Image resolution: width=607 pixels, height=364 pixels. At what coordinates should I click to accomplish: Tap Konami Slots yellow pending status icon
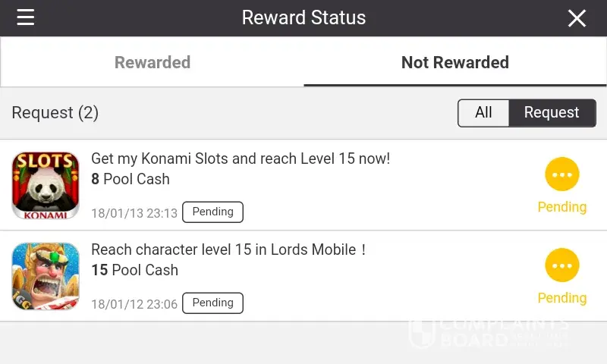click(x=561, y=175)
